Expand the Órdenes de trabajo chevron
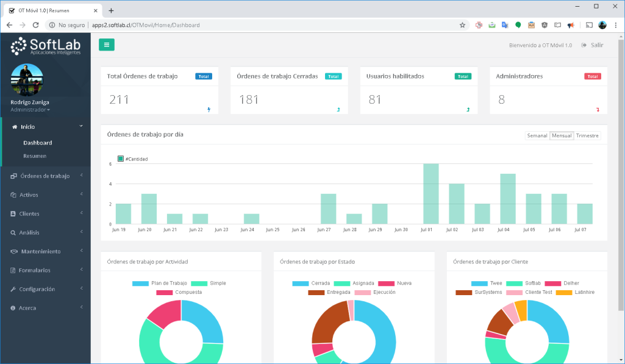Image resolution: width=625 pixels, height=364 pixels. pos(81,175)
